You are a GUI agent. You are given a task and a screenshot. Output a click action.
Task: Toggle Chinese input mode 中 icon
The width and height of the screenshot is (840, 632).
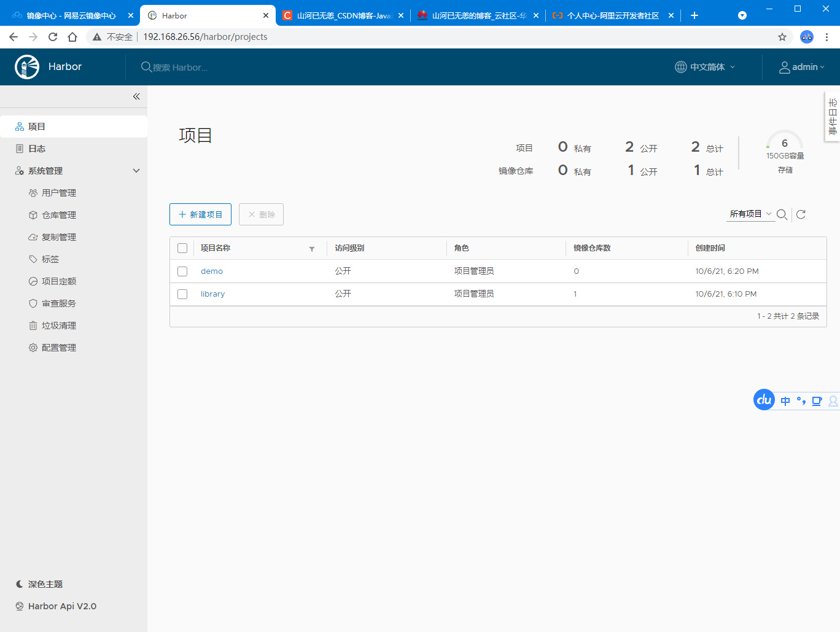point(785,401)
